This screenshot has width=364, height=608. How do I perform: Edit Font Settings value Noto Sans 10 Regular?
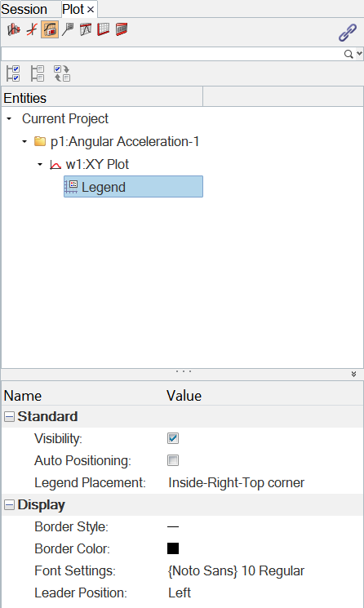[236, 570]
